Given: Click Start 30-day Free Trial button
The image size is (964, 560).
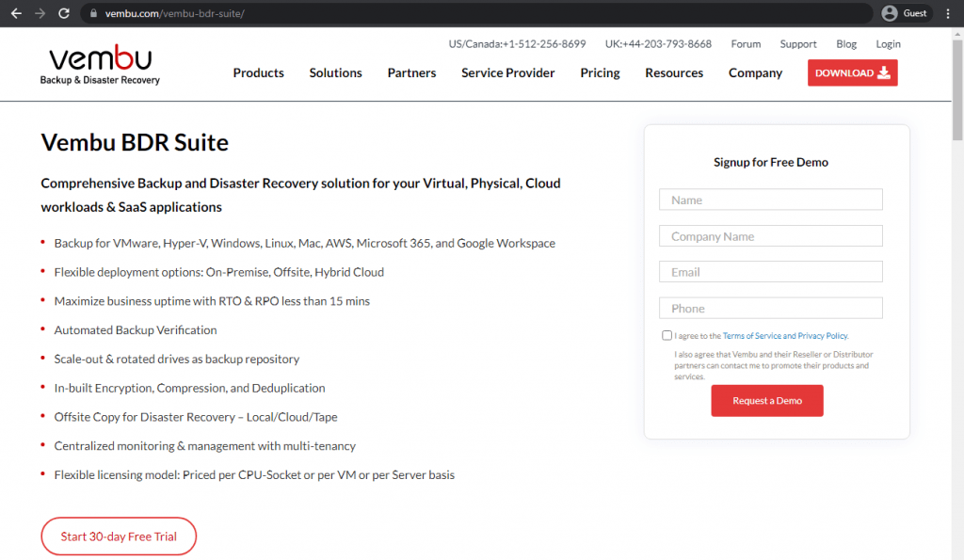Looking at the screenshot, I should (119, 536).
